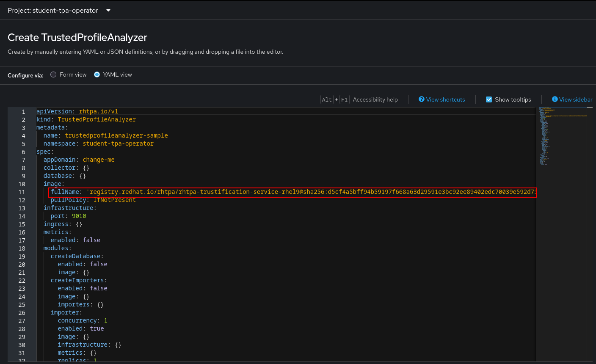Click the kind TrustedProfileAnalyzer line

click(x=85, y=119)
